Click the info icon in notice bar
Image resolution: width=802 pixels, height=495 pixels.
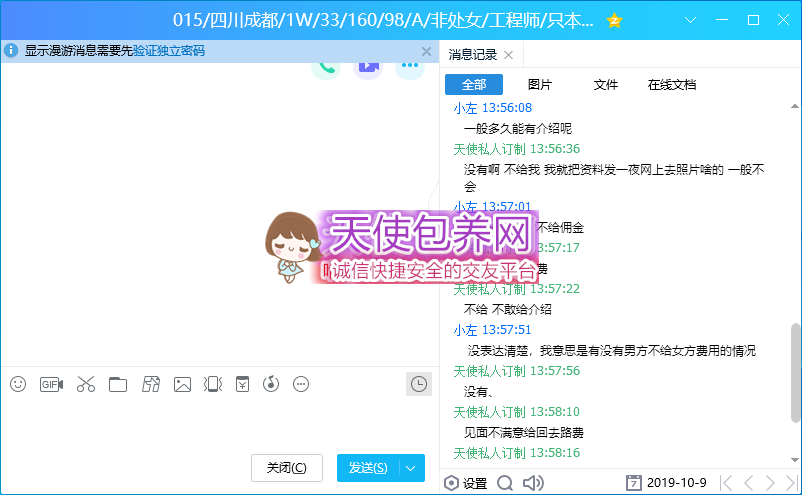11,51
